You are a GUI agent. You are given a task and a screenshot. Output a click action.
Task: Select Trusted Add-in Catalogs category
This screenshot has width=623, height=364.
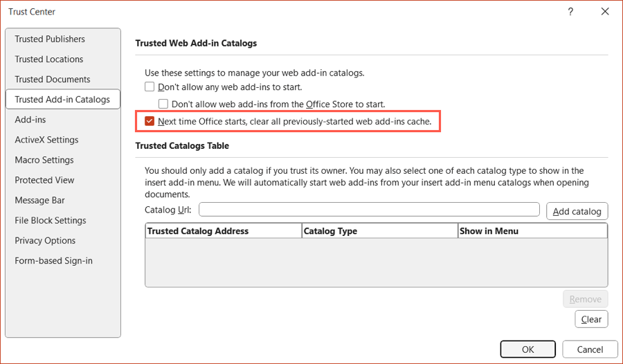point(62,100)
